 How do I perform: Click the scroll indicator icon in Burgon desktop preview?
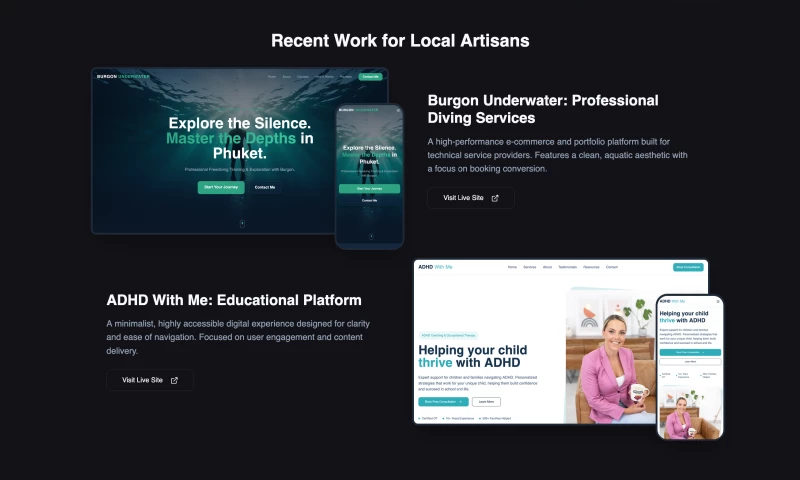(242, 223)
